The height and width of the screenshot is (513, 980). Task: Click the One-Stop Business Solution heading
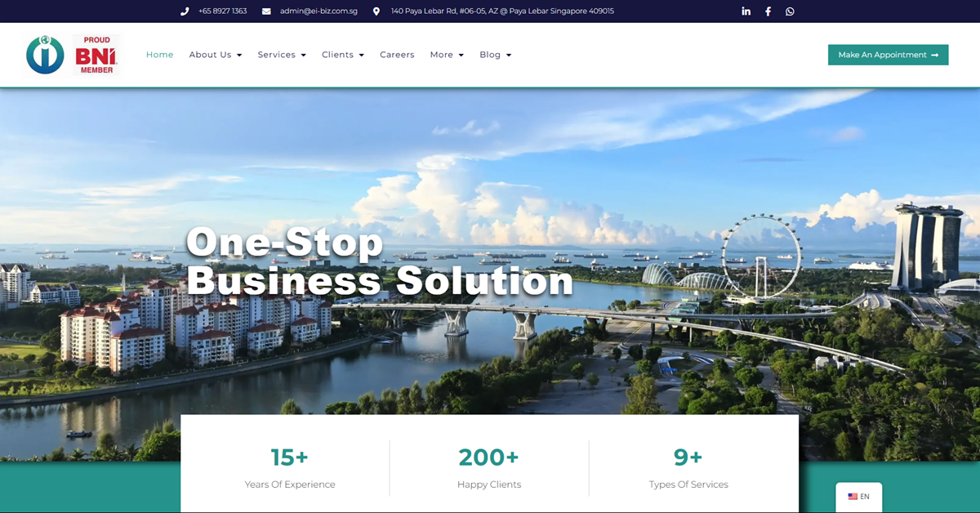pyautogui.click(x=380, y=261)
